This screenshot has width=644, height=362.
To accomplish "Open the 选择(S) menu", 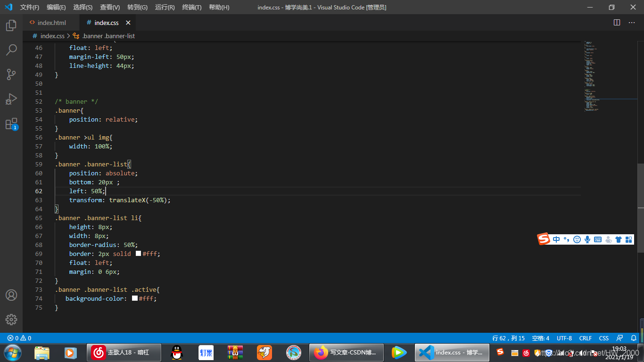I will pos(83,7).
